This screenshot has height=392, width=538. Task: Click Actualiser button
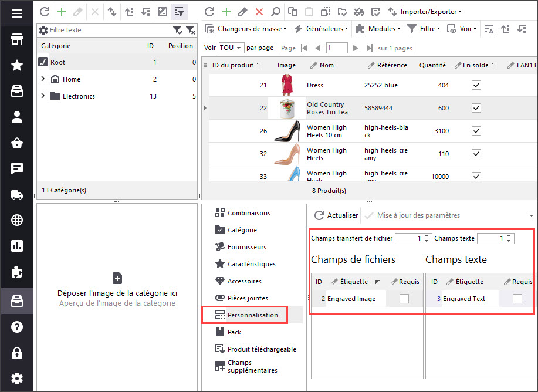pyautogui.click(x=336, y=215)
